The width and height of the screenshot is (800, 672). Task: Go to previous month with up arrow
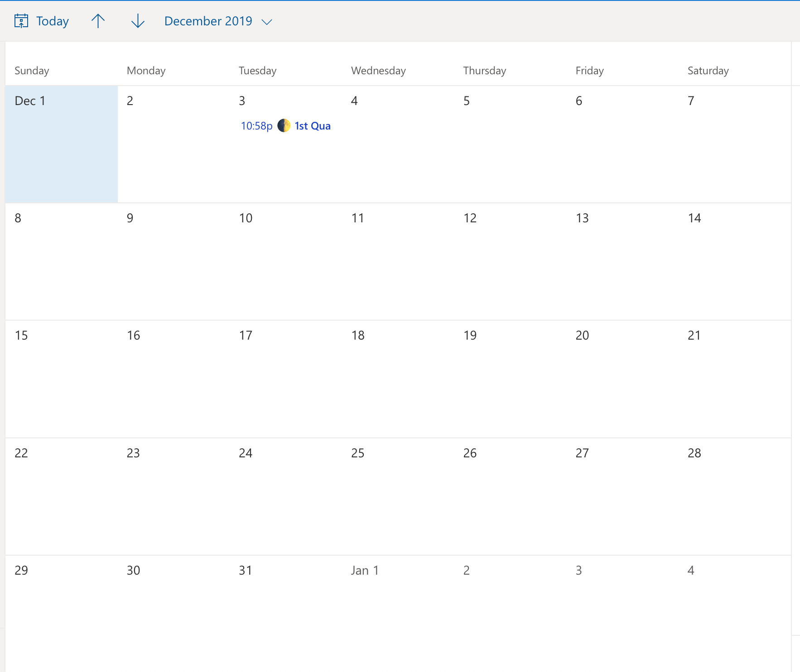tap(98, 21)
